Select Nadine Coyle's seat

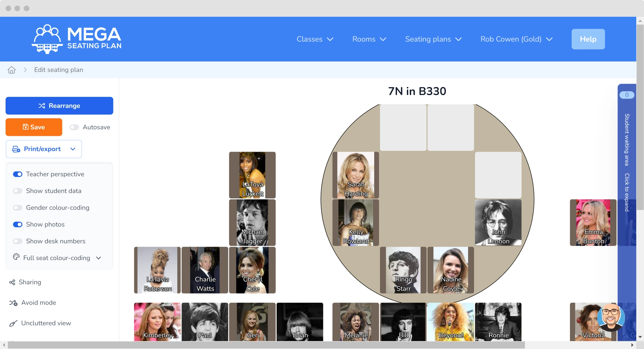pyautogui.click(x=451, y=270)
